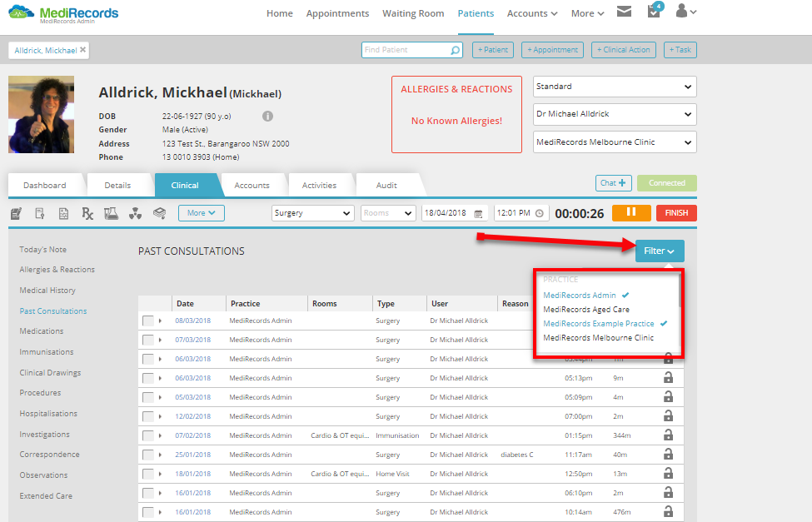Tick the checkbox for 08/03/2018 consultation
The width and height of the screenshot is (812, 522).
(x=148, y=321)
